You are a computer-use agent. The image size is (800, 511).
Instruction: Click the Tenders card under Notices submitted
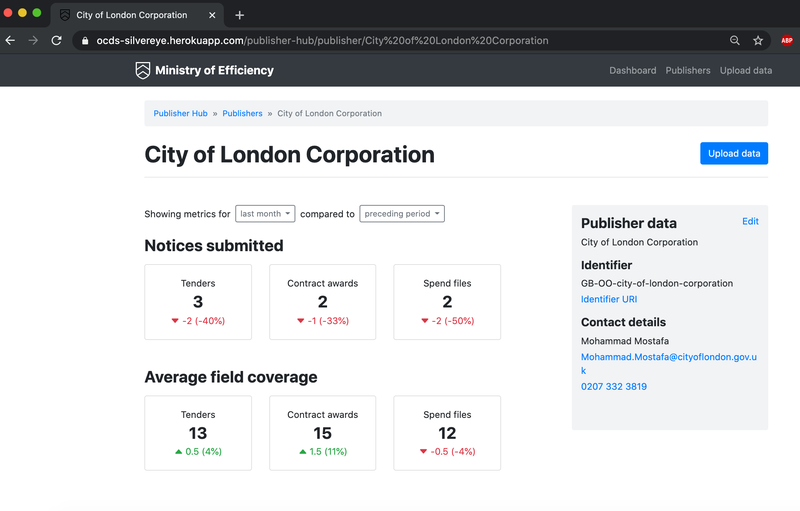[x=198, y=302]
